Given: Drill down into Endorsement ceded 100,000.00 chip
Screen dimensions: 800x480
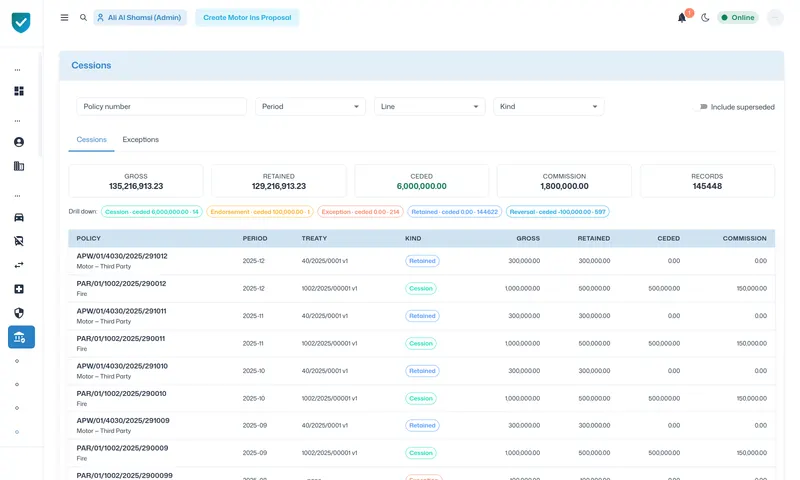Looking at the screenshot, I should coord(260,212).
